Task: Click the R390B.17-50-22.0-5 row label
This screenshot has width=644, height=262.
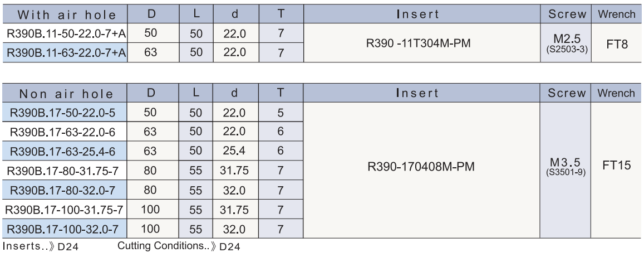Action: point(64,113)
